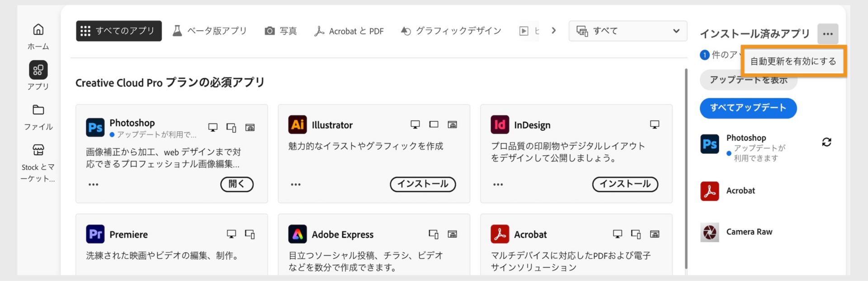
Task: Open the InDesign card more options
Action: [x=498, y=185]
